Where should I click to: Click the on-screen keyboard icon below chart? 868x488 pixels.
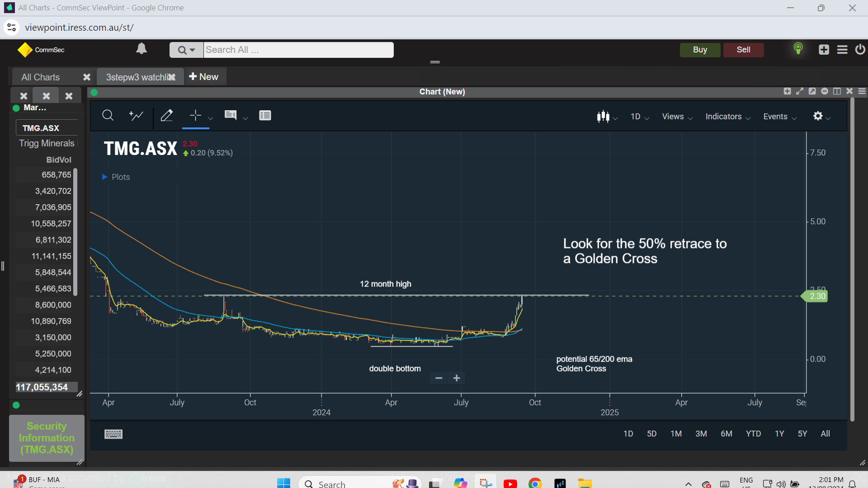(x=113, y=434)
